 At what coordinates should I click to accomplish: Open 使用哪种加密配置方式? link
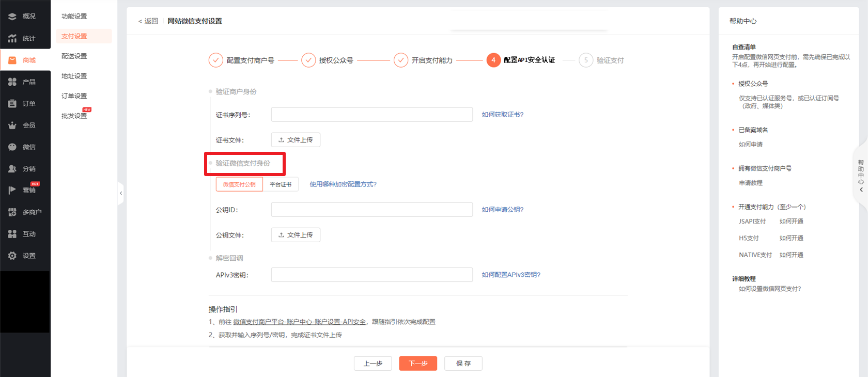tap(343, 184)
